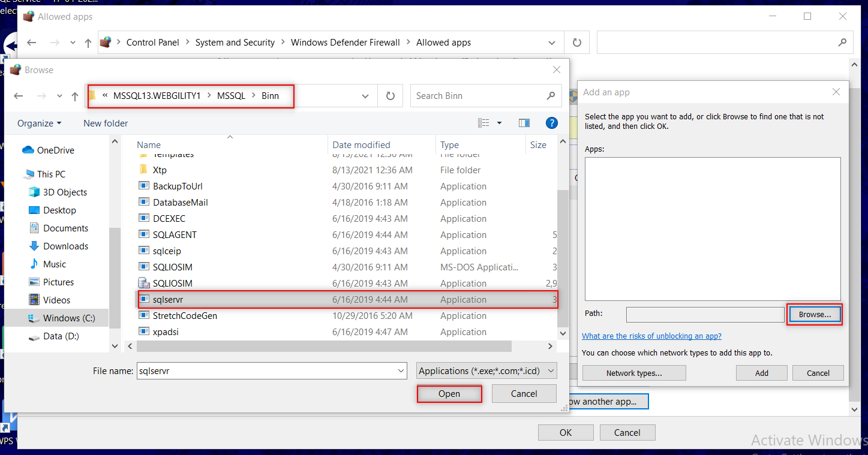Open Pictures in navigation pane
Image resolution: width=868 pixels, height=455 pixels.
click(58, 282)
